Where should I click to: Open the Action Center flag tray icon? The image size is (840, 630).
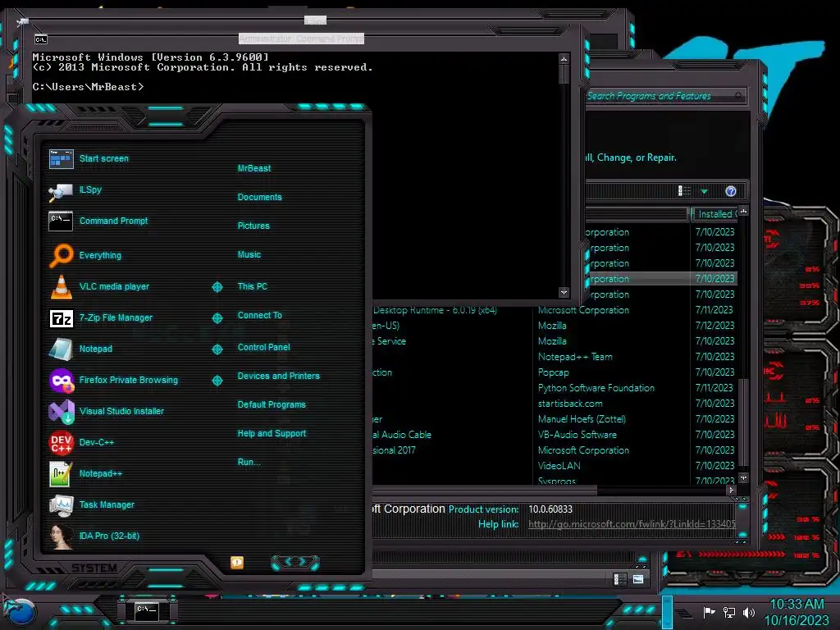tap(709, 612)
